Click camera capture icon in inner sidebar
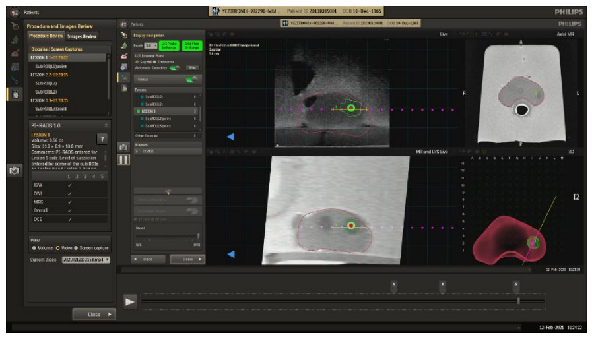 click(123, 147)
